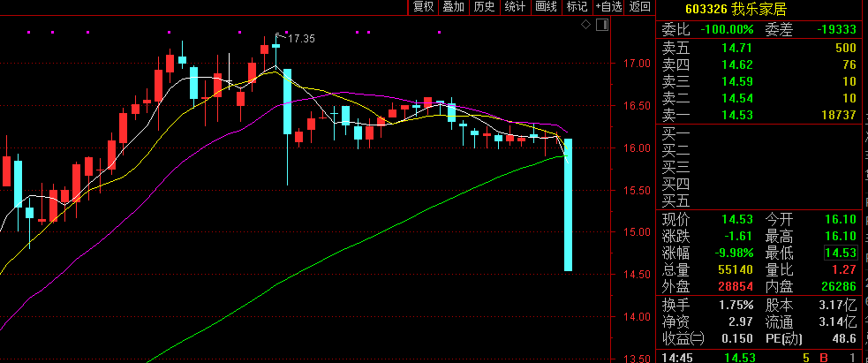Viewport: 868px width, 363px height.
Task: Click the diamond icon above the chart
Action: 586,24
